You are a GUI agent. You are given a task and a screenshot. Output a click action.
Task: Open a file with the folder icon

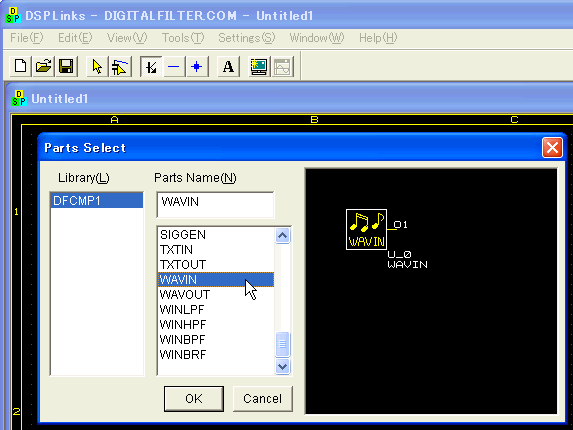(x=43, y=66)
